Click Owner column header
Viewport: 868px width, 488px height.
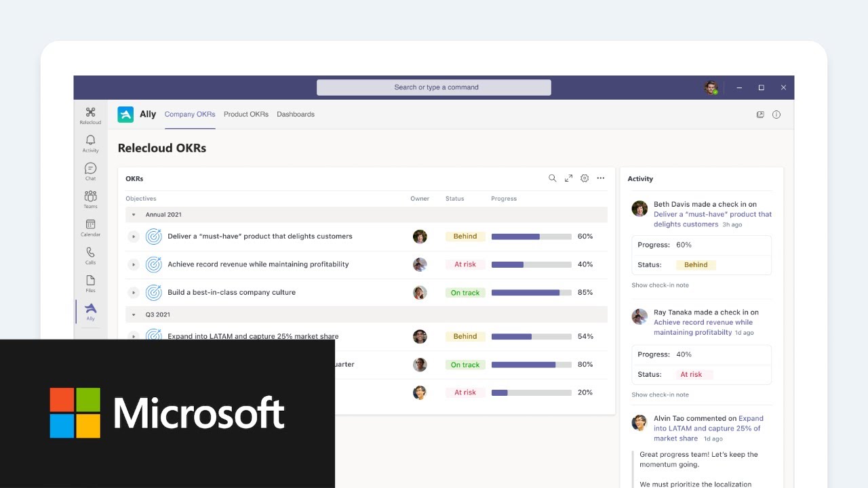[x=420, y=199]
